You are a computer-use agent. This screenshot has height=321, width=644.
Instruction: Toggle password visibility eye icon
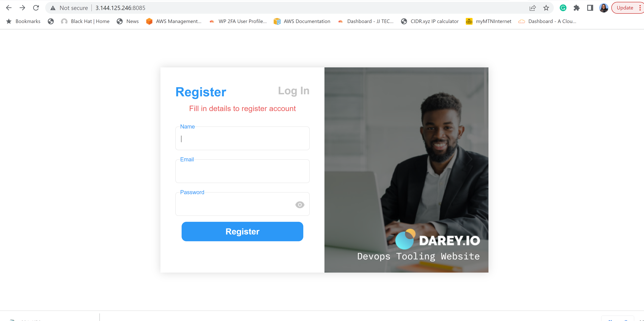click(x=300, y=205)
